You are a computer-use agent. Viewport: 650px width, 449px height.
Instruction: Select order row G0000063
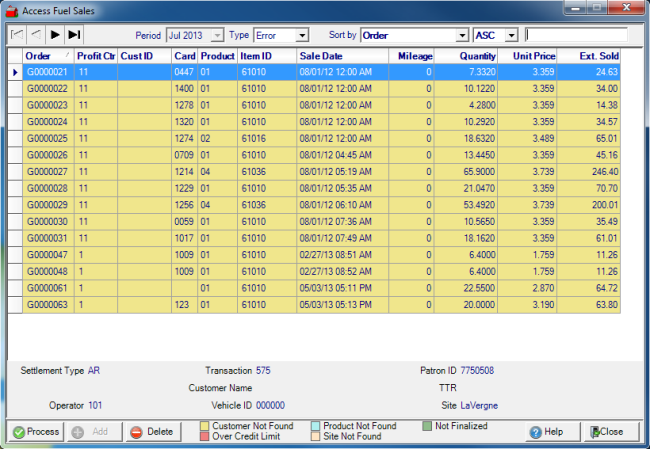point(46,304)
